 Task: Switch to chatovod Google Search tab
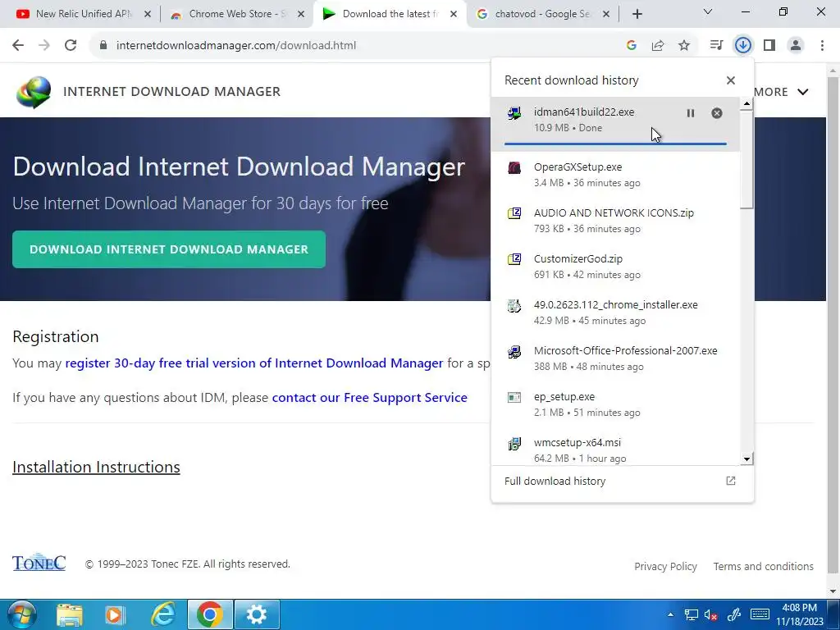(x=542, y=14)
